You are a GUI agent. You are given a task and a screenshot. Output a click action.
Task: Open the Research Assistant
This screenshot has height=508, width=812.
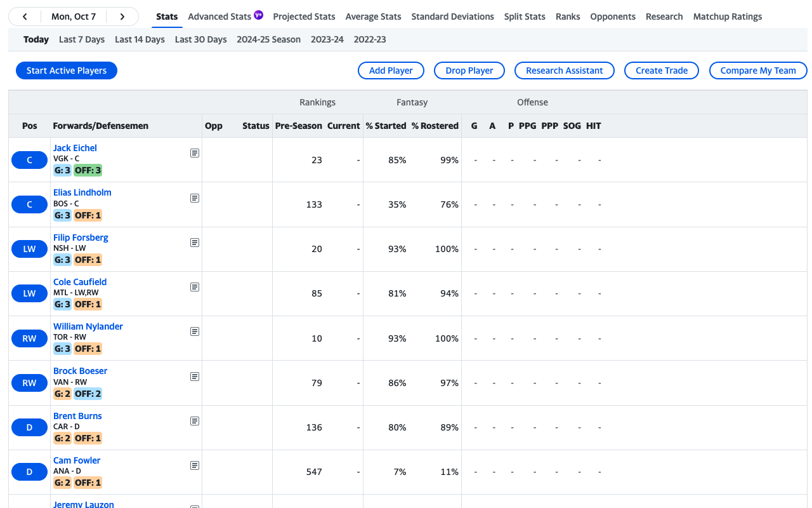pos(565,70)
